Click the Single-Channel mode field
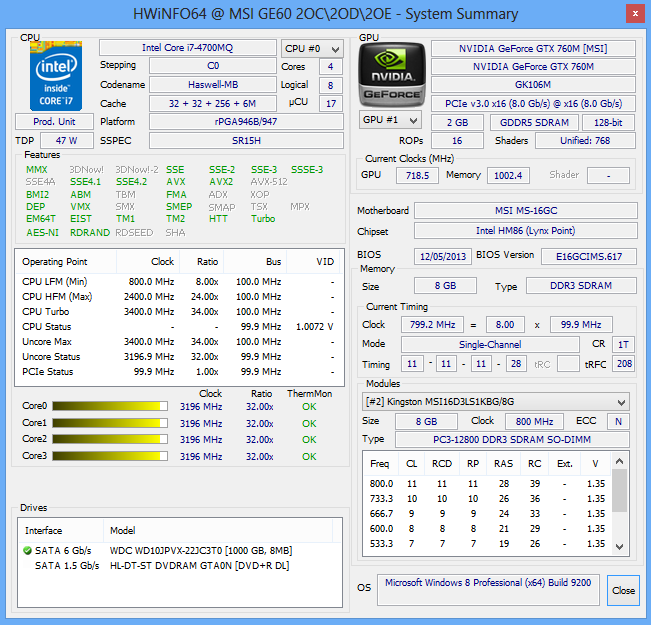 click(x=490, y=345)
